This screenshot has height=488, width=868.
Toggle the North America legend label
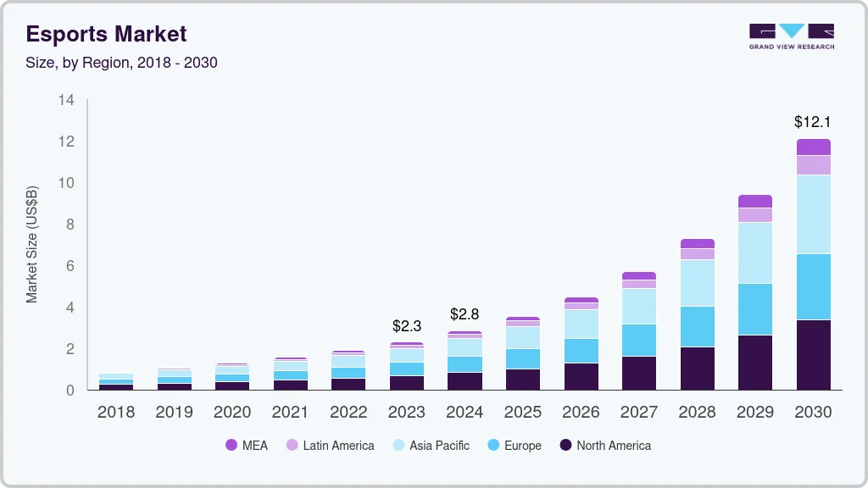click(x=614, y=446)
